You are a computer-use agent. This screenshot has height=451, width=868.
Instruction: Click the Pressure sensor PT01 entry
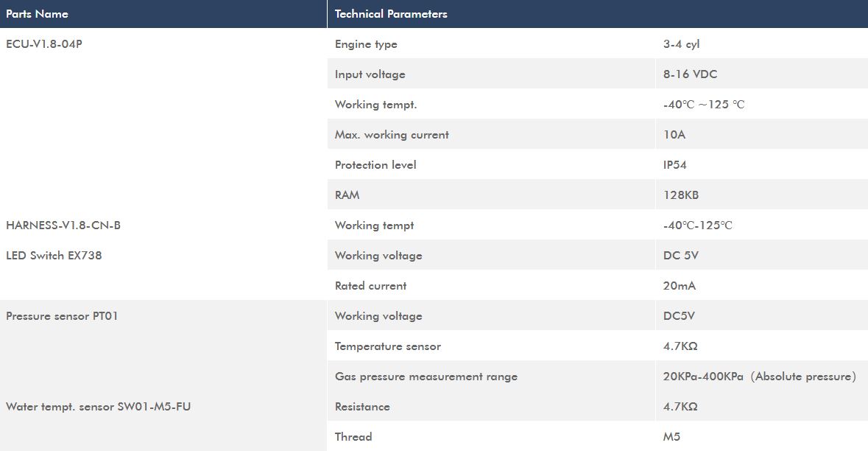(x=62, y=316)
